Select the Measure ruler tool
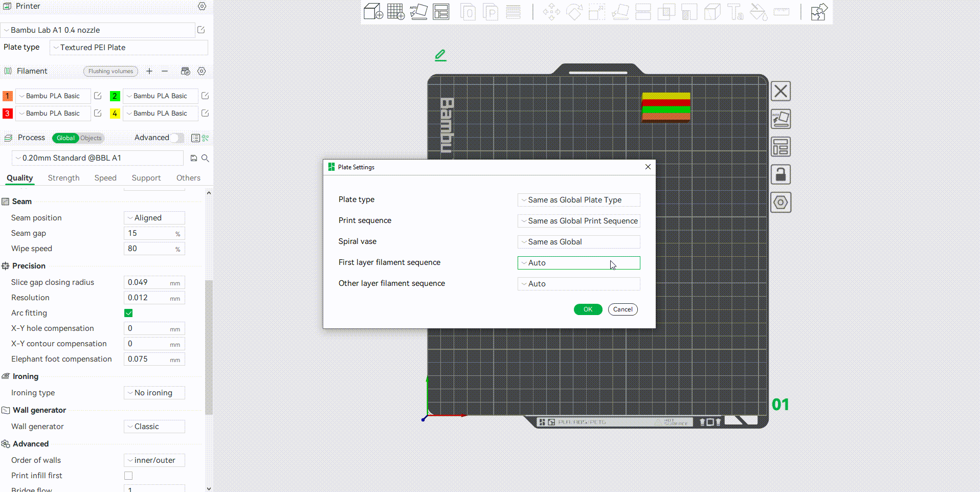Viewport: 980px width, 492px height. point(782,12)
